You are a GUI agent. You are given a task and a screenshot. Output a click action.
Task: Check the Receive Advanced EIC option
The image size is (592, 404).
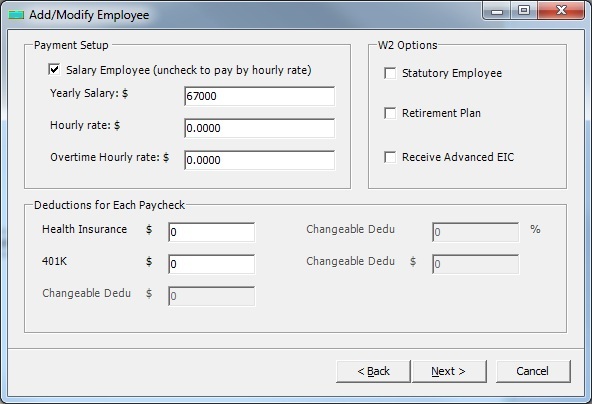tap(390, 157)
